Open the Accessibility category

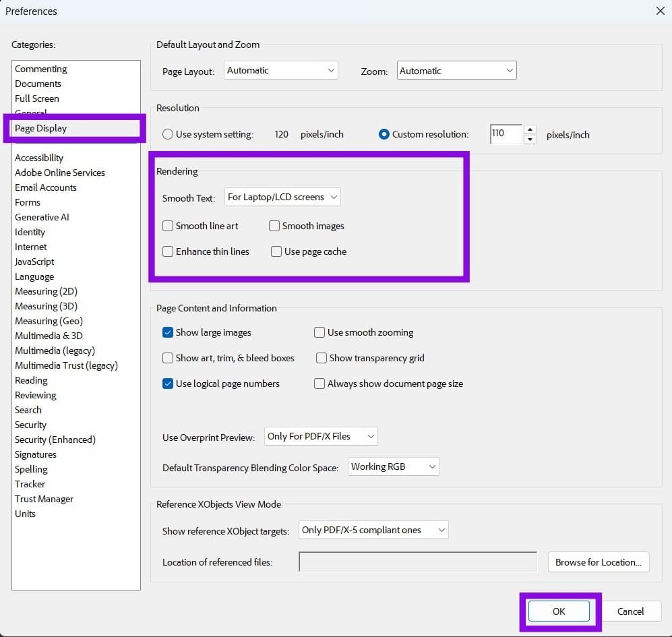39,158
